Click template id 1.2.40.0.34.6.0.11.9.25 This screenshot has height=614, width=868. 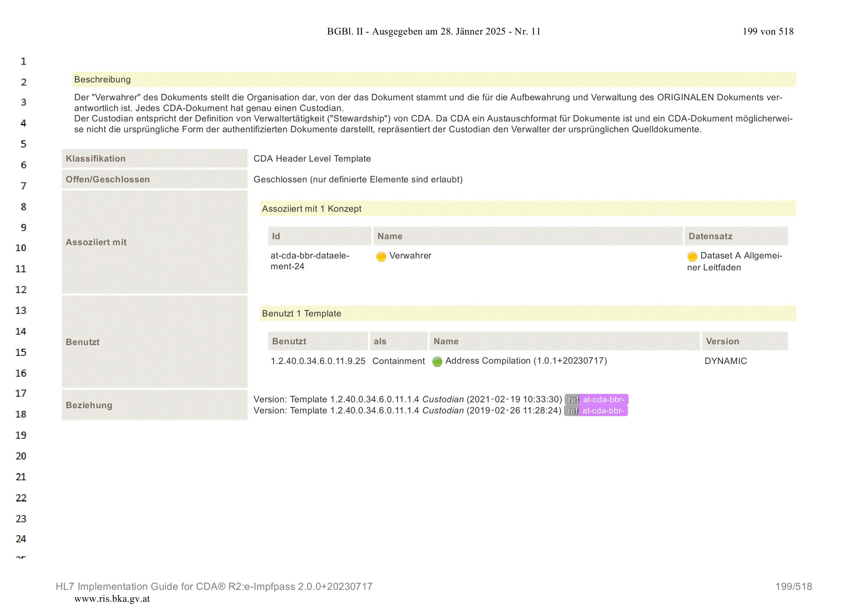(318, 361)
